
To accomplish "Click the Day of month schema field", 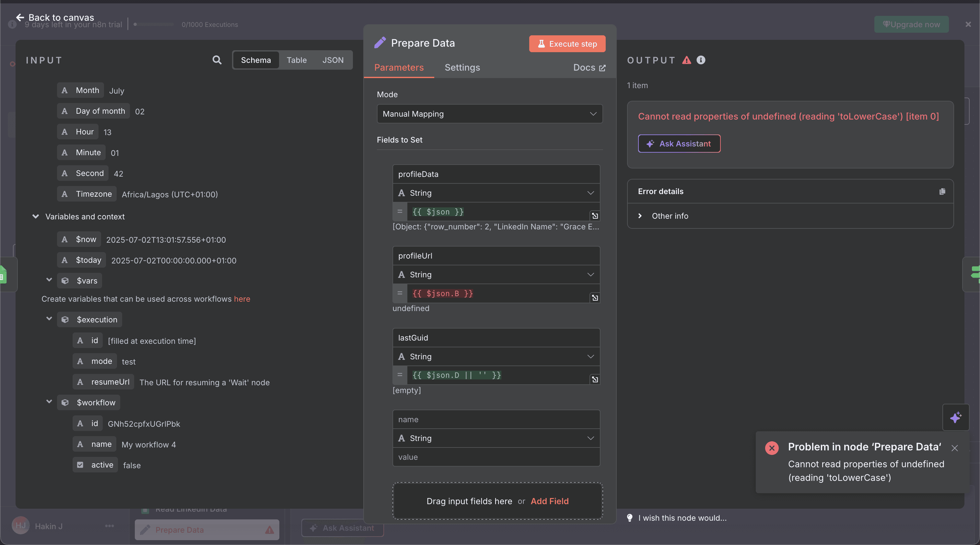I will coord(94,111).
